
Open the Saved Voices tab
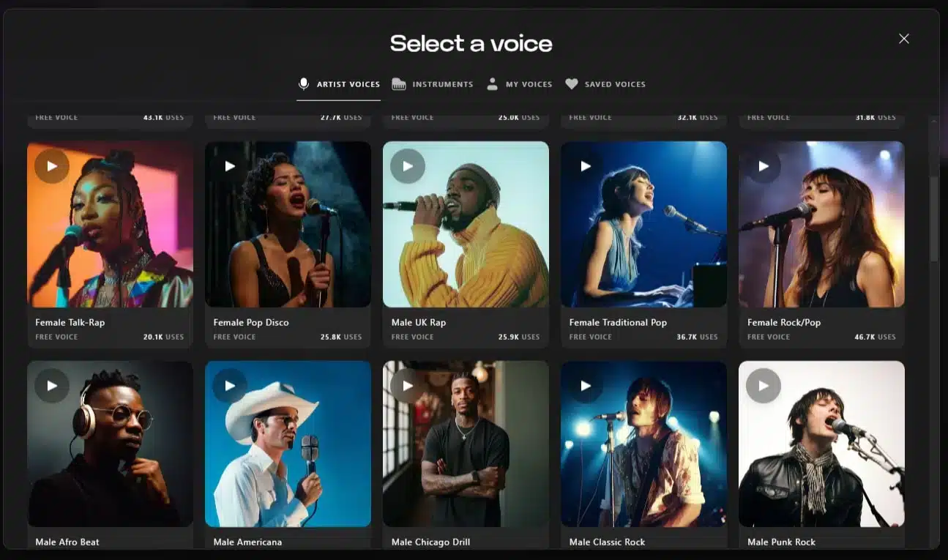(605, 84)
